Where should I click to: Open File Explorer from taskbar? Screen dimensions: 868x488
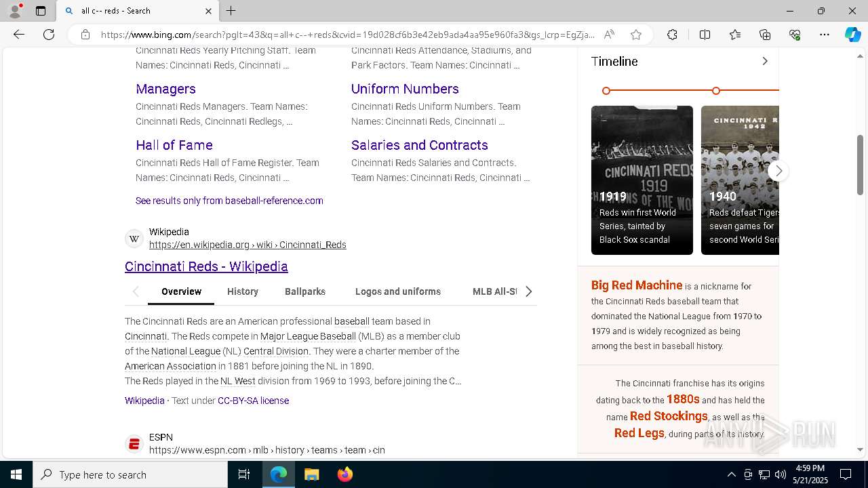(x=311, y=474)
